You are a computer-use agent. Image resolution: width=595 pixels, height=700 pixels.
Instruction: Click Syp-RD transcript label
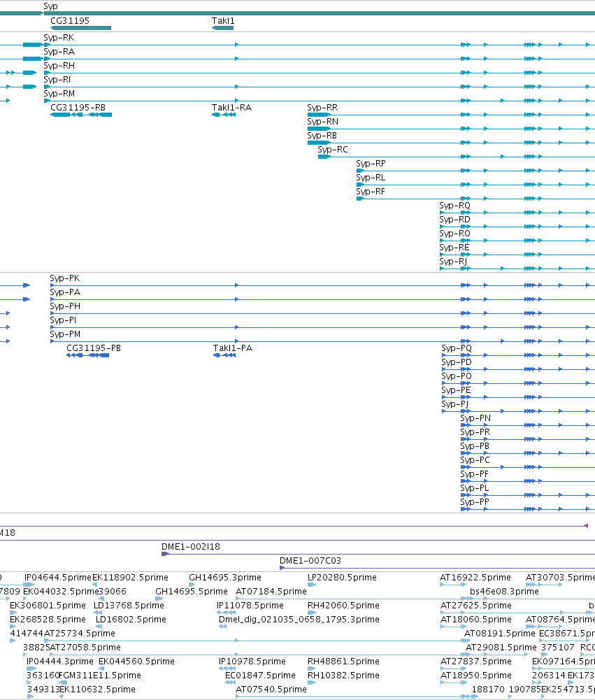click(x=455, y=219)
